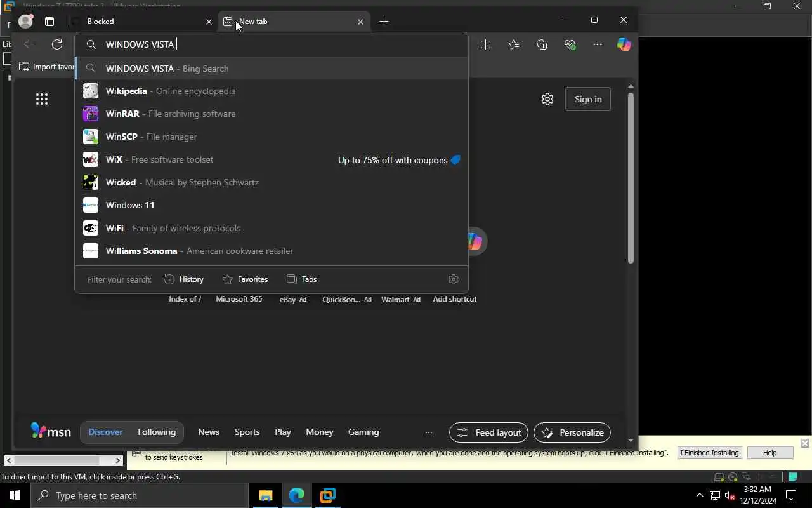Select WINDOWS VISTA Bing Search suggestion

tap(272, 69)
